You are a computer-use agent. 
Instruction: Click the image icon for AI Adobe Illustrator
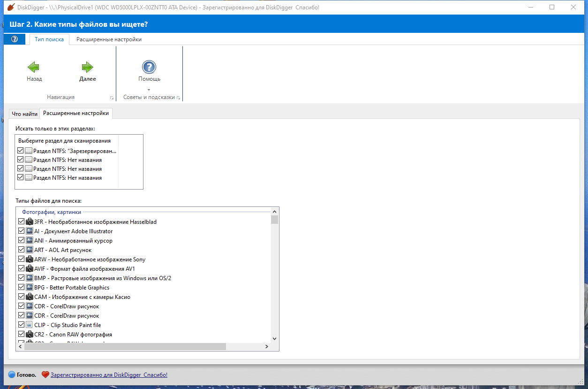click(x=30, y=231)
